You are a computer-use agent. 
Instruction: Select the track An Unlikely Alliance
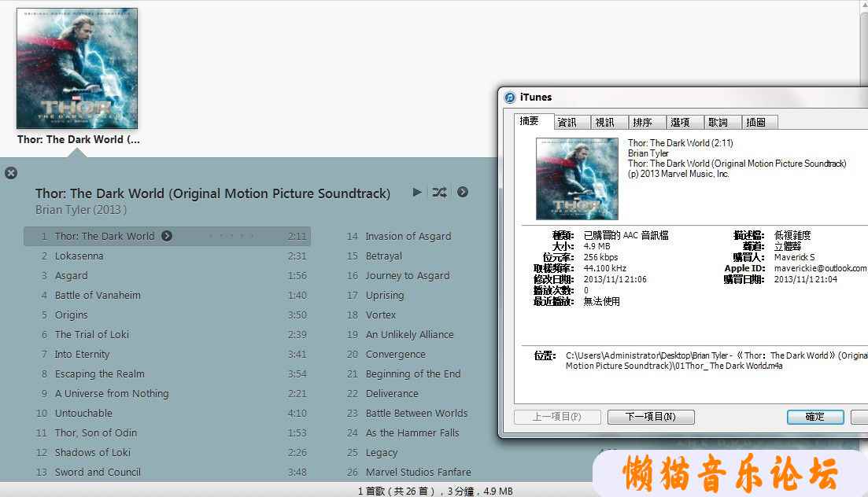[410, 335]
